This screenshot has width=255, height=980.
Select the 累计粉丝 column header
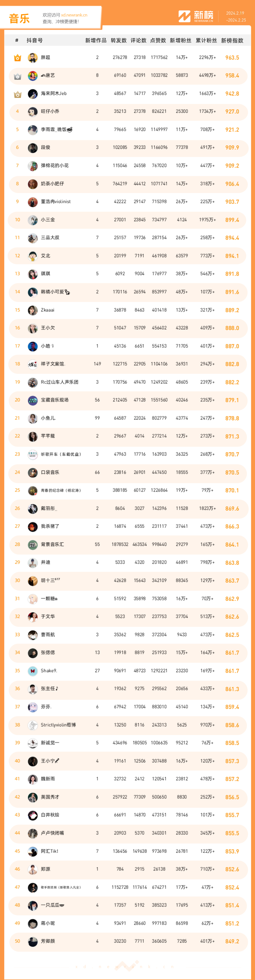[206, 41]
